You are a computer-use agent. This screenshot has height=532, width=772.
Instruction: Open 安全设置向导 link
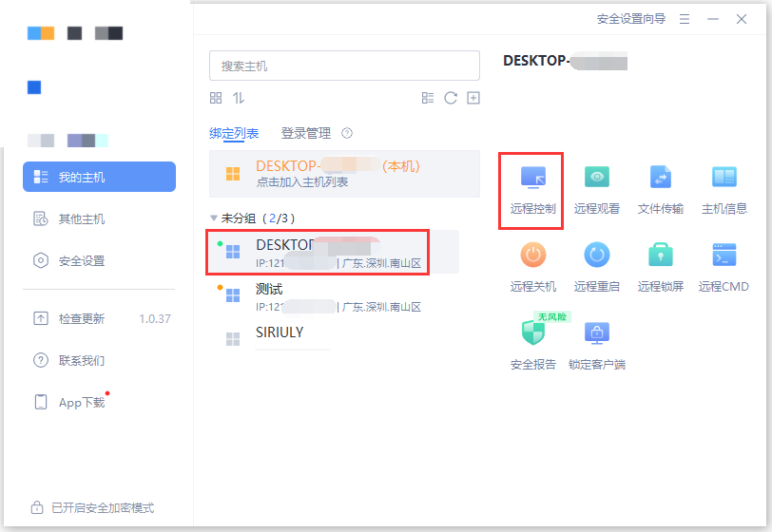tap(631, 19)
